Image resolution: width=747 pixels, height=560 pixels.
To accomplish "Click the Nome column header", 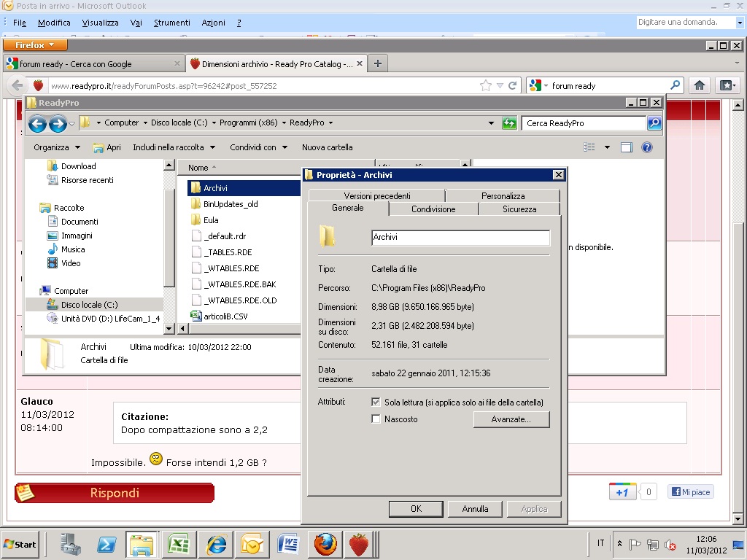I will (x=198, y=168).
